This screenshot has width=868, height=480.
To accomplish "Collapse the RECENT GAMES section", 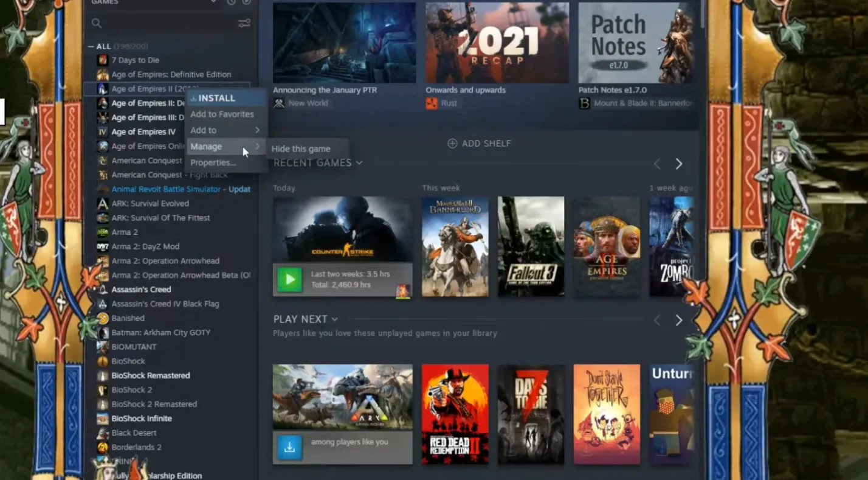I will [x=359, y=163].
